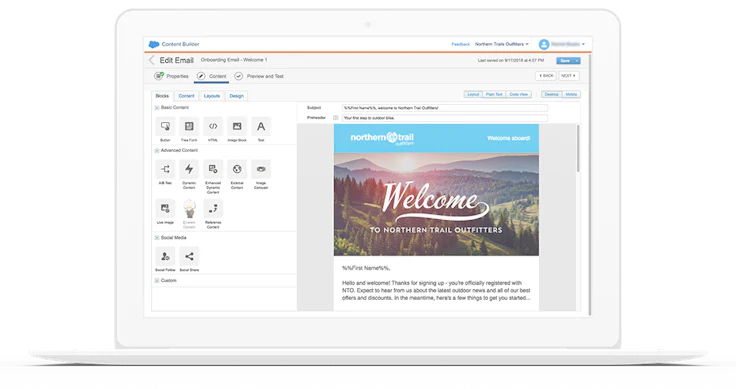Screen dimensions: 736x389
Task: Switch to the Blocks tab
Action: click(162, 96)
